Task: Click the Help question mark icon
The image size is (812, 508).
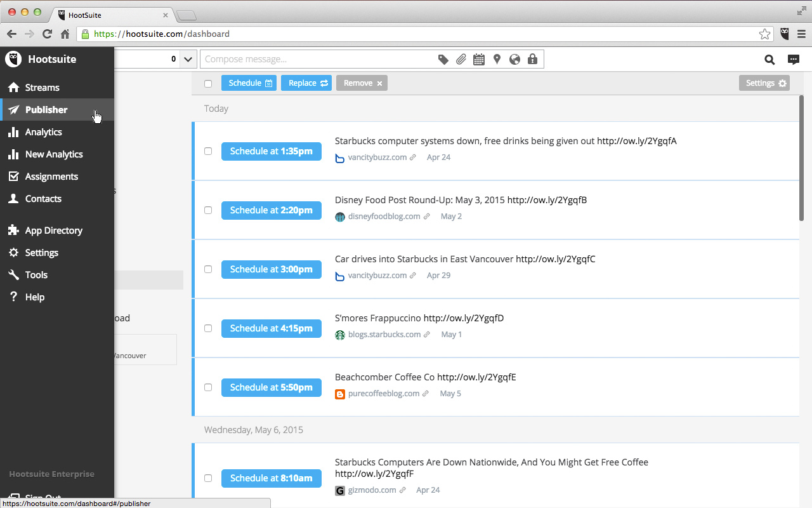Action: 13,297
